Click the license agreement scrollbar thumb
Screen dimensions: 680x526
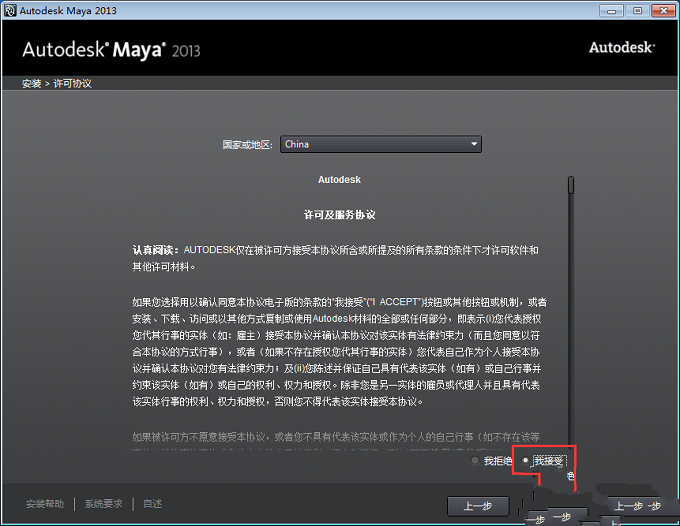[571, 185]
